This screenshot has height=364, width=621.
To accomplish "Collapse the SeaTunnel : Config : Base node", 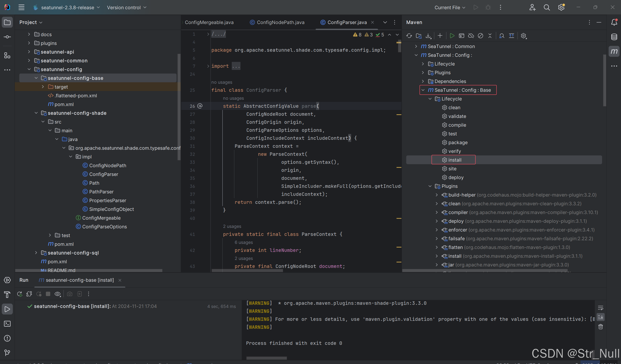I will 423,90.
